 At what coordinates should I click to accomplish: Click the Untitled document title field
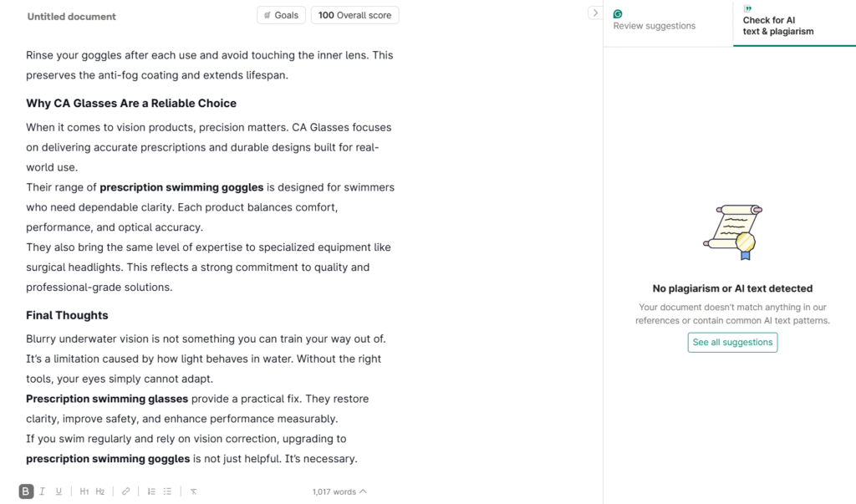point(72,17)
